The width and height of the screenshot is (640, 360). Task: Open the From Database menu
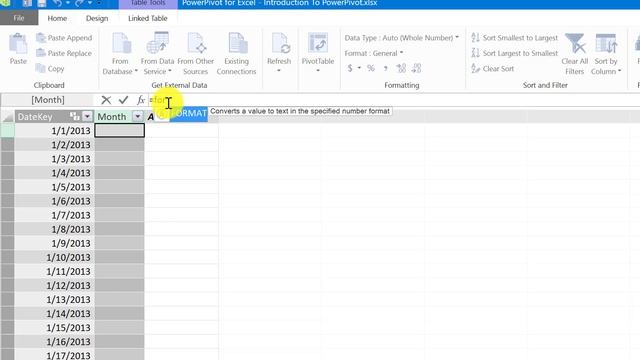click(x=120, y=53)
